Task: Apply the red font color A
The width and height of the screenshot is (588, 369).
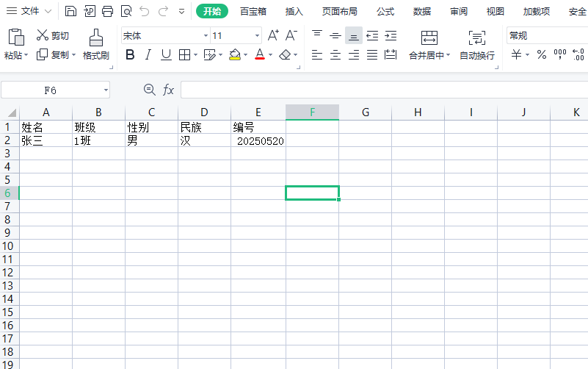Action: (260, 55)
